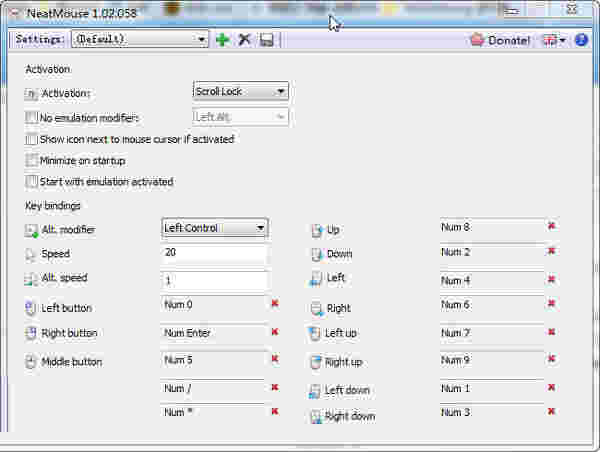This screenshot has height=452, width=600.
Task: Click the blue help question mark icon
Action: 581,40
